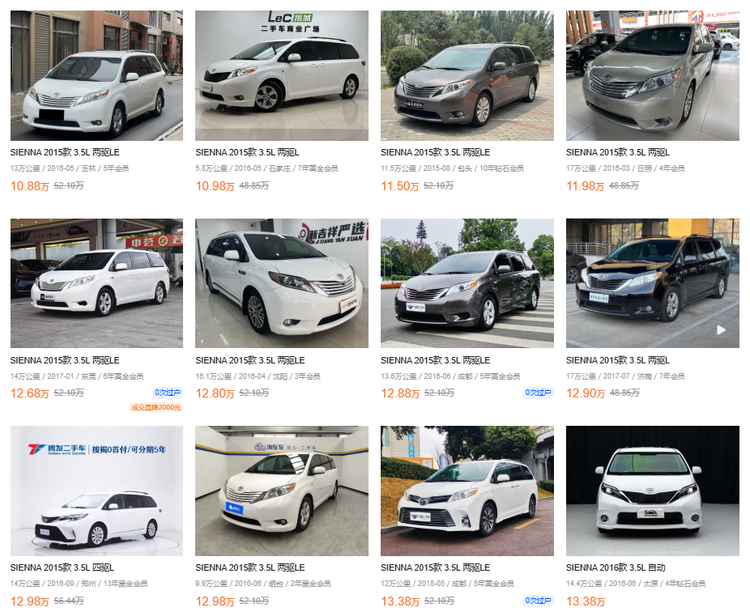This screenshot has height=612, width=750.
Task: Click 0次过户 badge on 12.88万 listing
Action: click(538, 393)
